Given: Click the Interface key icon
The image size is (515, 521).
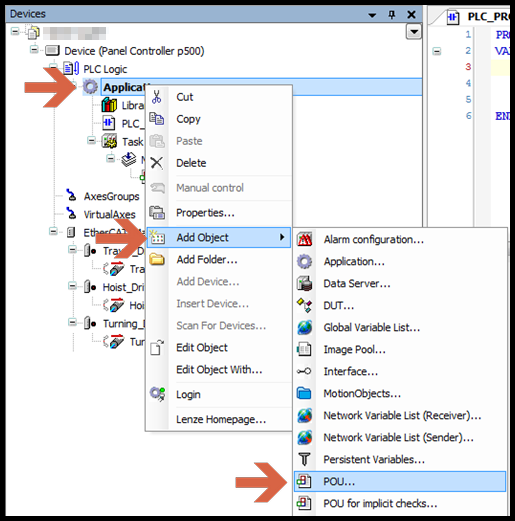Looking at the screenshot, I should [x=304, y=371].
